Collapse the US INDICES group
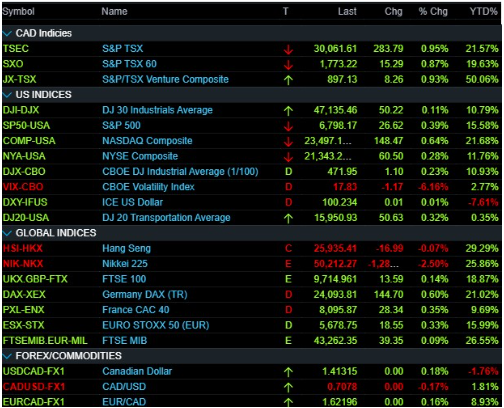The image size is (504, 408). pyautogui.click(x=7, y=95)
